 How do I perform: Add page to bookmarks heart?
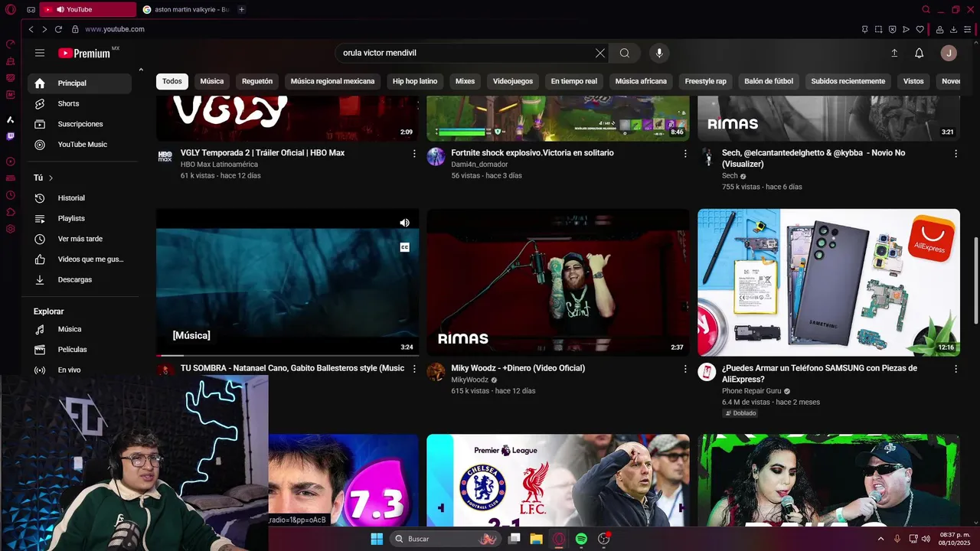click(x=920, y=29)
